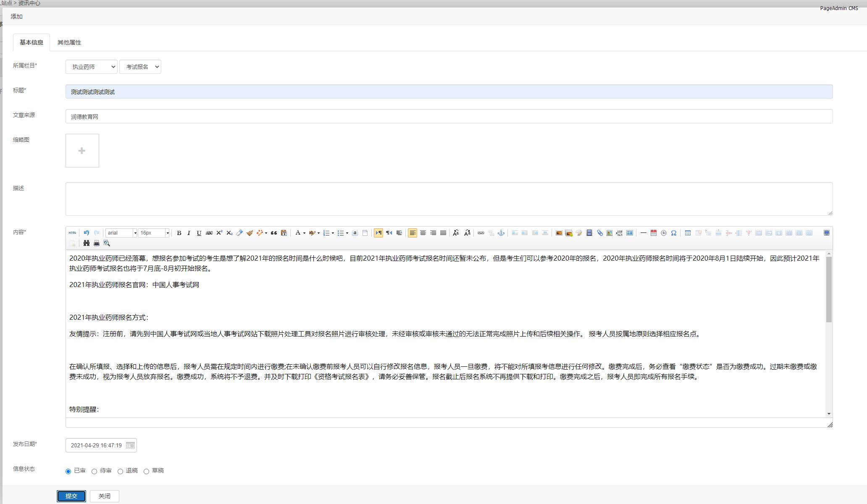Click the blockquote icon

pos(273,233)
